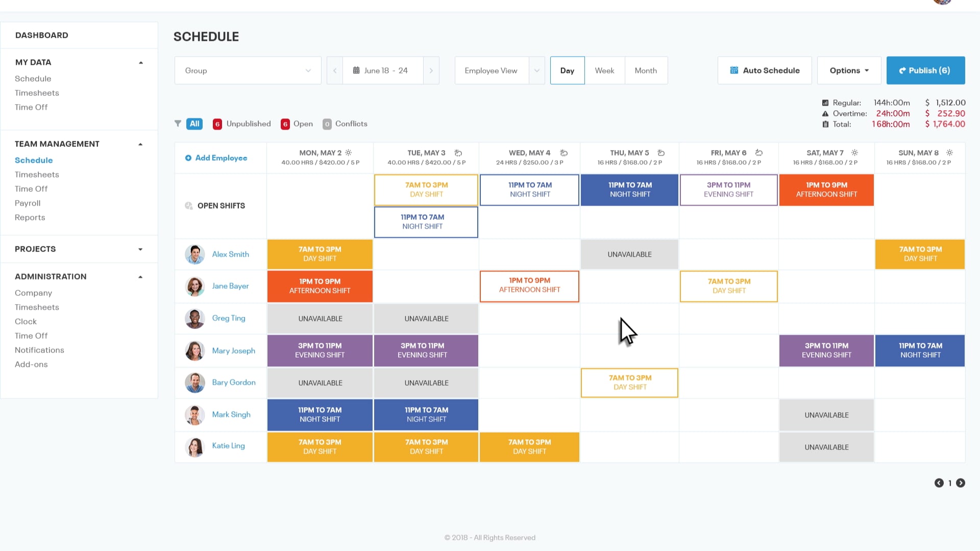Switch to the Month view tab
This screenshot has height=551, width=980.
646,70
